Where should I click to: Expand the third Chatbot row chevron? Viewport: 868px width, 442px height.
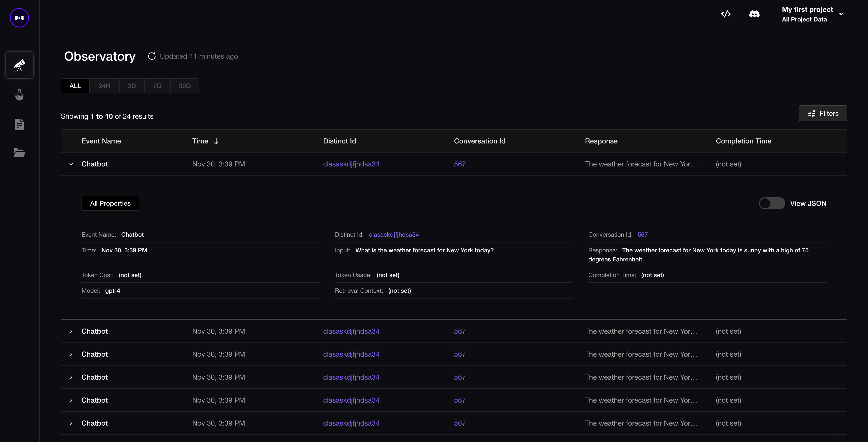[71, 354]
